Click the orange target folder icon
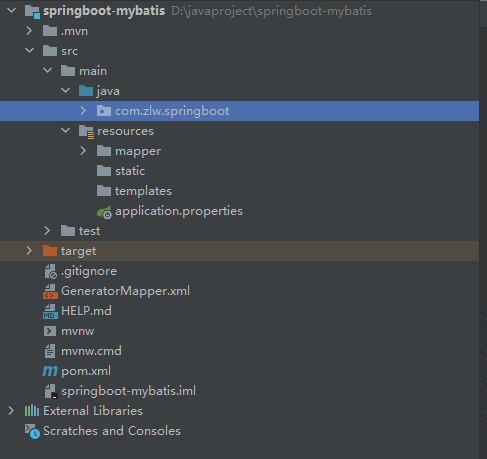This screenshot has height=459, width=487. [x=50, y=251]
